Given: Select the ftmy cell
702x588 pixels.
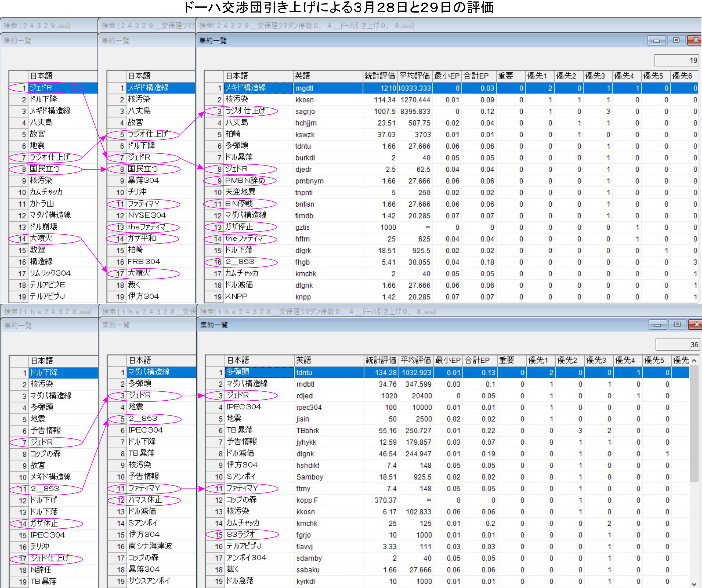Looking at the screenshot, I should [329, 489].
